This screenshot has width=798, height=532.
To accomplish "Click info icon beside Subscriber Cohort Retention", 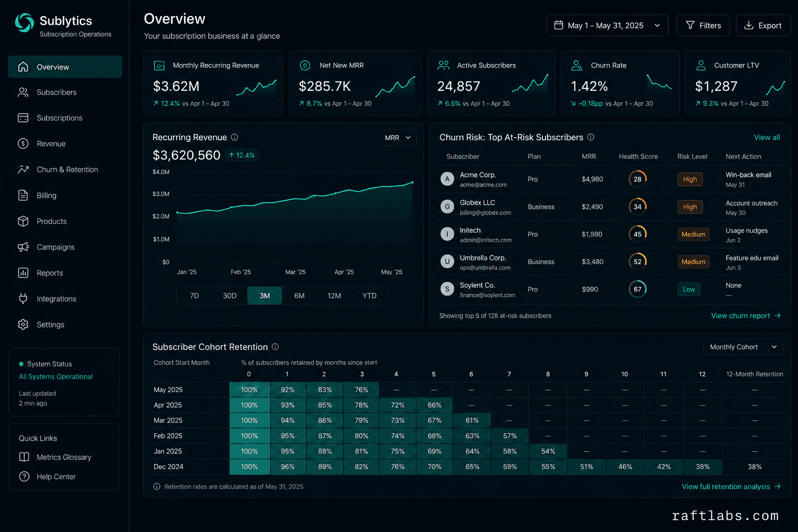I will pyautogui.click(x=275, y=347).
